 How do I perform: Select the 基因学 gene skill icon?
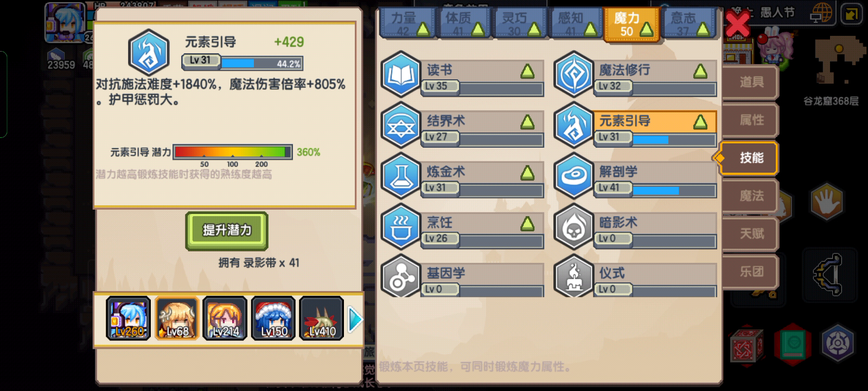point(401,276)
